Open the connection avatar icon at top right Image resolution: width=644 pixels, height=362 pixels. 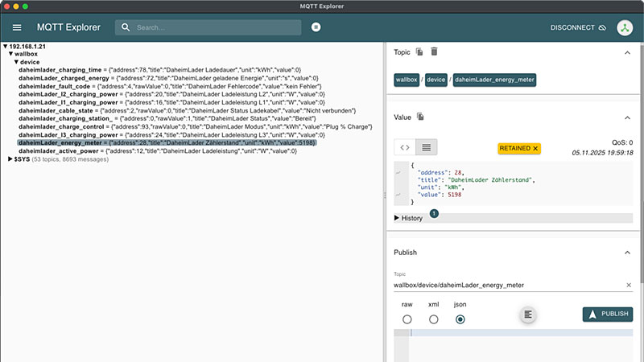click(625, 27)
